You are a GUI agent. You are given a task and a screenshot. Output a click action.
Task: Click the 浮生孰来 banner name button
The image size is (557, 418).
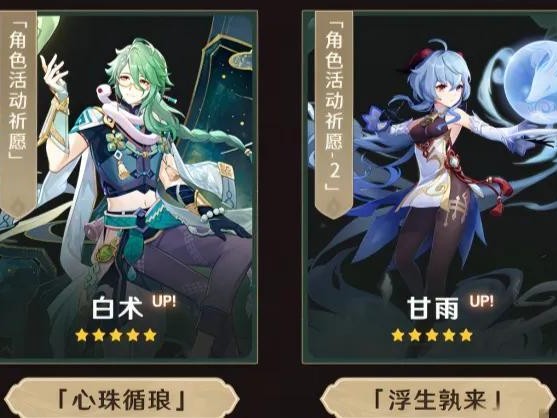point(438,400)
